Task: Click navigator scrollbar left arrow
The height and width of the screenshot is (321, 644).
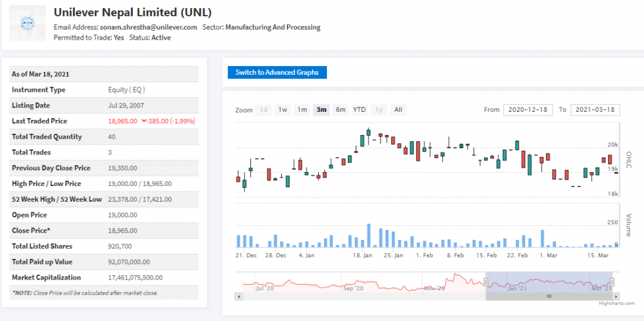Action: (x=237, y=297)
